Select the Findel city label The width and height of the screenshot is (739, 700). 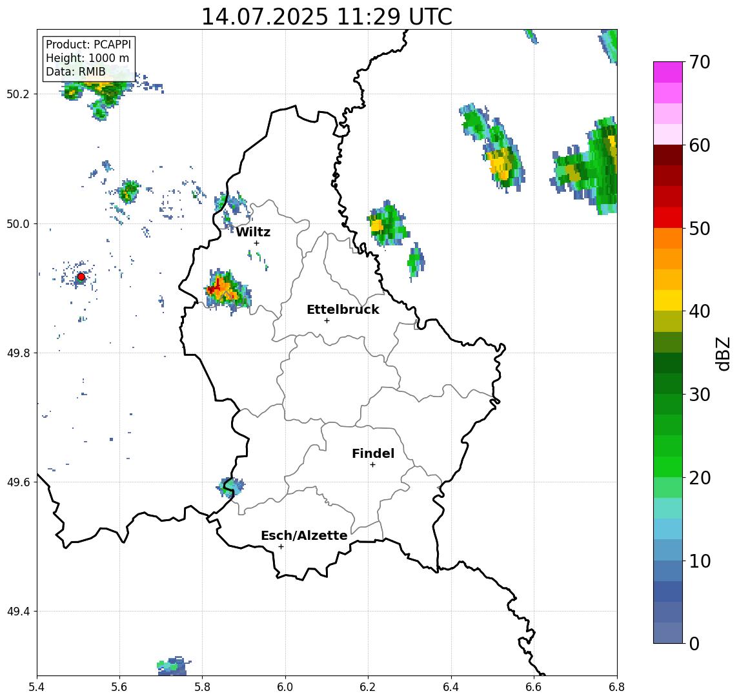pyautogui.click(x=373, y=453)
